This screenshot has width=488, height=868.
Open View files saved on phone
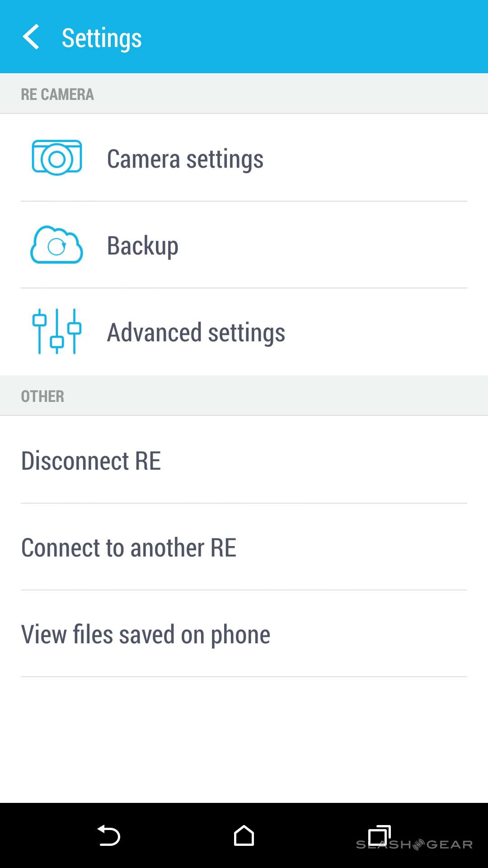coord(145,634)
